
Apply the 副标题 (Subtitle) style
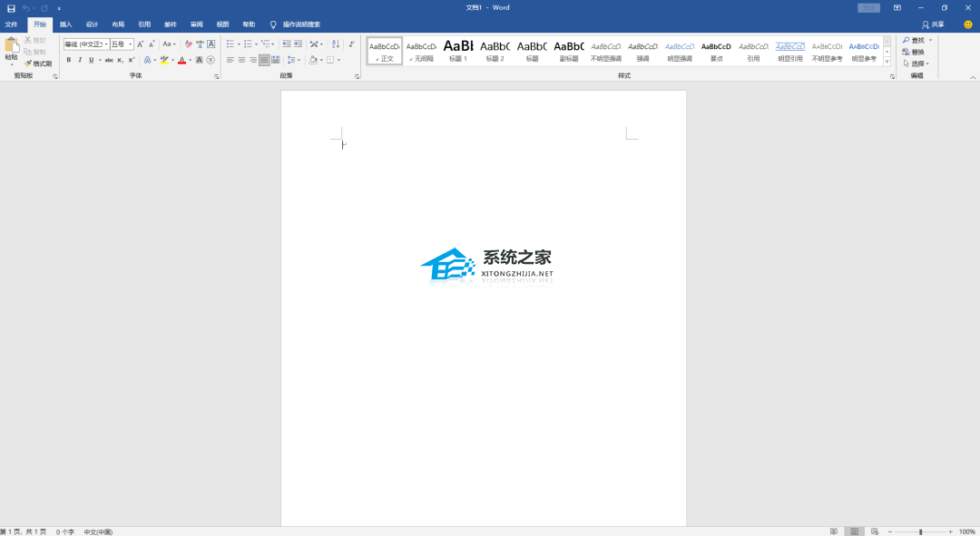tap(569, 51)
